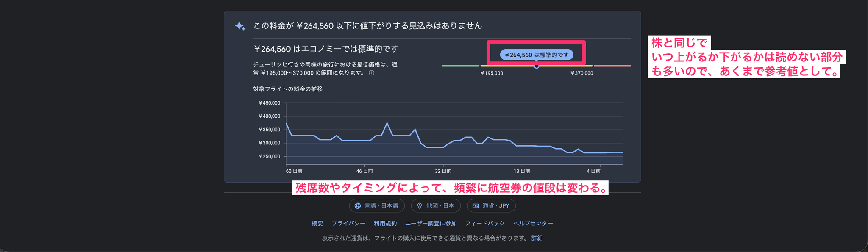Click the price marker dot on the range bar
Image resolution: width=868 pixels, height=252 pixels.
tap(537, 66)
